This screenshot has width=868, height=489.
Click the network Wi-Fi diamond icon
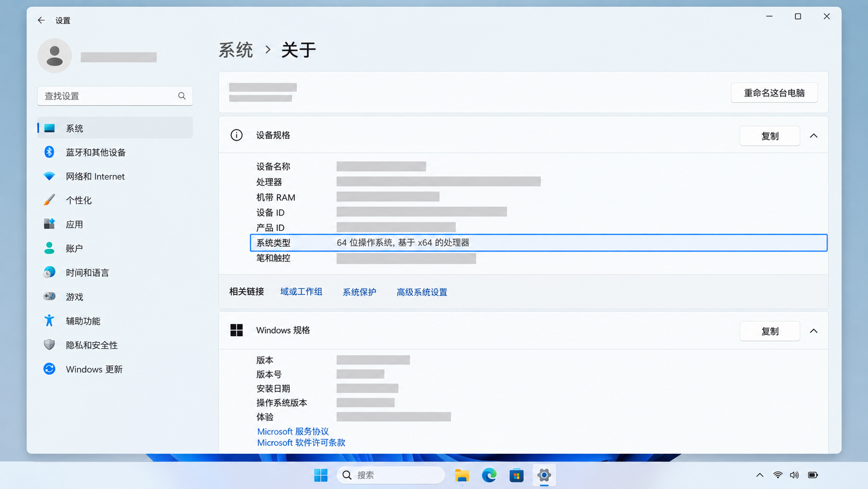click(49, 176)
